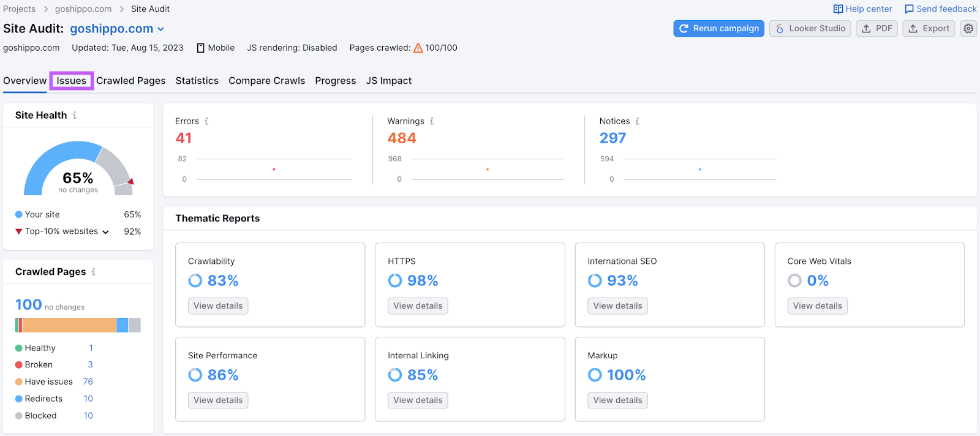
Task: Click the Site Health 65% gauge
Action: pyautogui.click(x=78, y=168)
